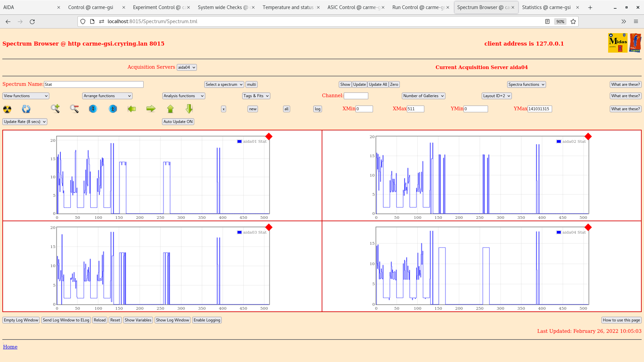Click the blue double-down arrow icon

[x=93, y=109]
